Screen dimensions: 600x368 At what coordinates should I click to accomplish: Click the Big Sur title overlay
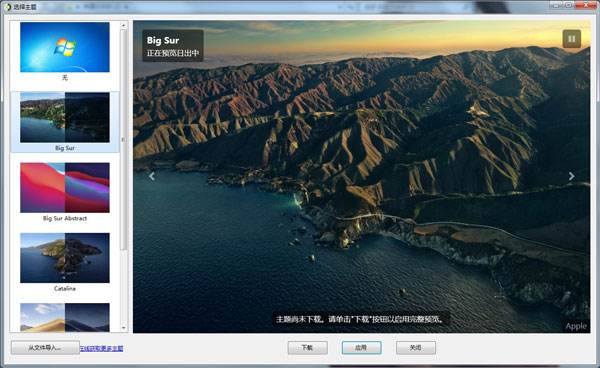click(x=173, y=46)
